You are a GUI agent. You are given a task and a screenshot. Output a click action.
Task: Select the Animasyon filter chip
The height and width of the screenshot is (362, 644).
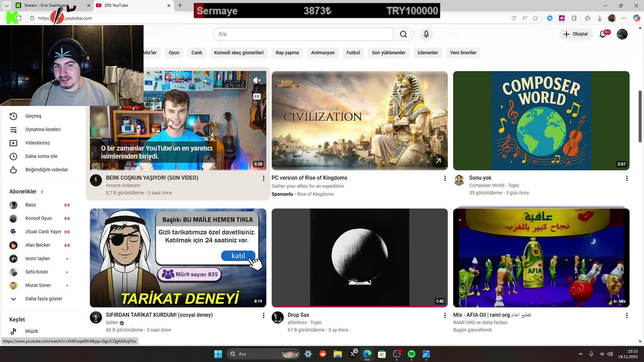pyautogui.click(x=323, y=53)
